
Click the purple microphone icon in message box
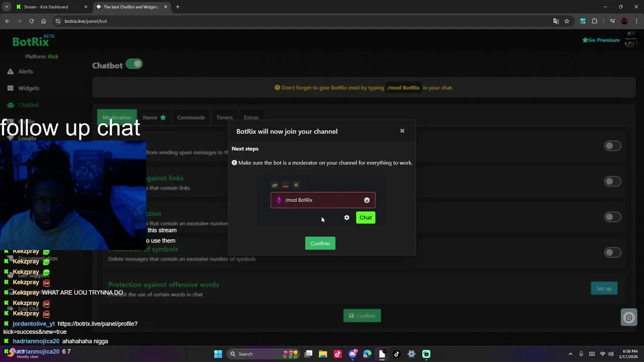(279, 200)
